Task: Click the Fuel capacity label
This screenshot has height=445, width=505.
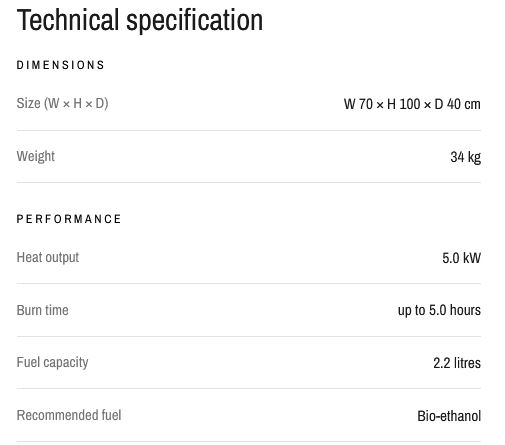Action: click(x=52, y=362)
